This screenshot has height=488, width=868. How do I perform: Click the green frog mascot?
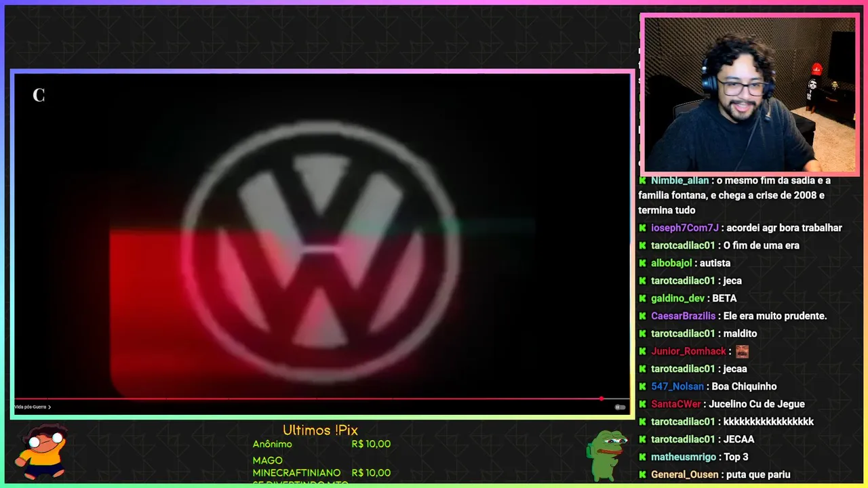606,454
